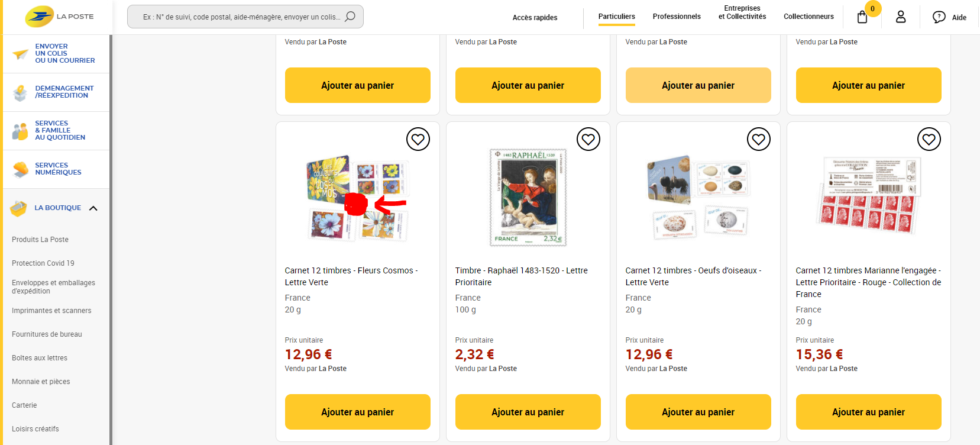Image resolution: width=980 pixels, height=445 pixels.
Task: Open the Accès rapides menu
Action: click(x=535, y=18)
